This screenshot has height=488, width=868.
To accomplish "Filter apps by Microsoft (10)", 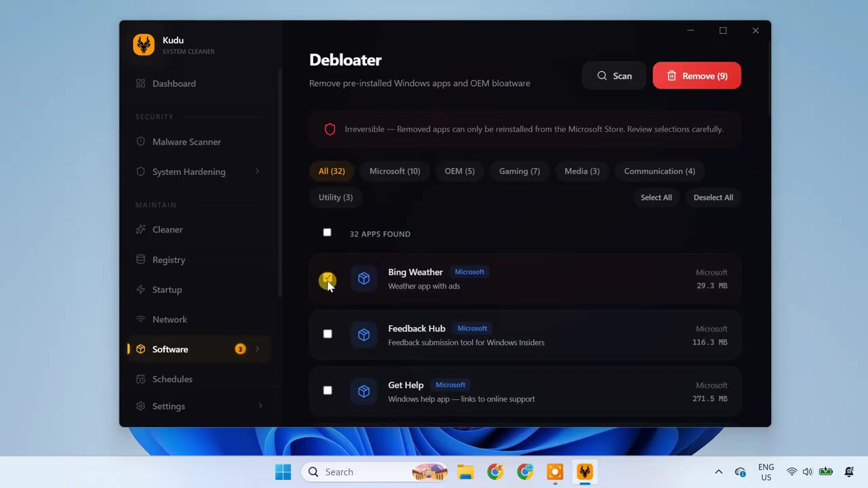I will click(x=395, y=171).
